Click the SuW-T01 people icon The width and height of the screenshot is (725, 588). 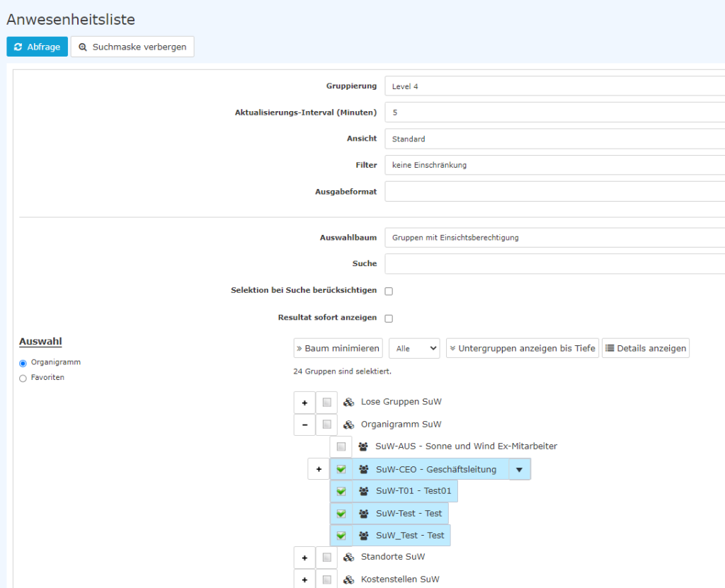(x=364, y=491)
